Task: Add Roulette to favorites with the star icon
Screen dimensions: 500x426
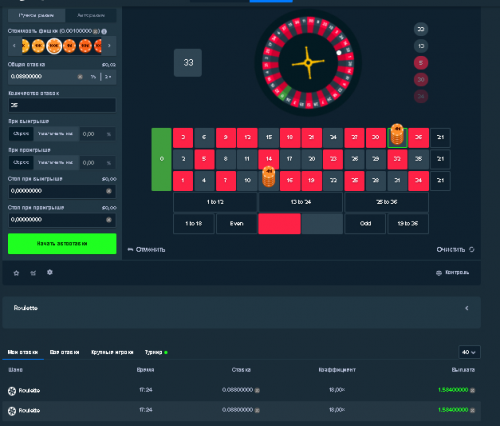Action: coord(16,273)
